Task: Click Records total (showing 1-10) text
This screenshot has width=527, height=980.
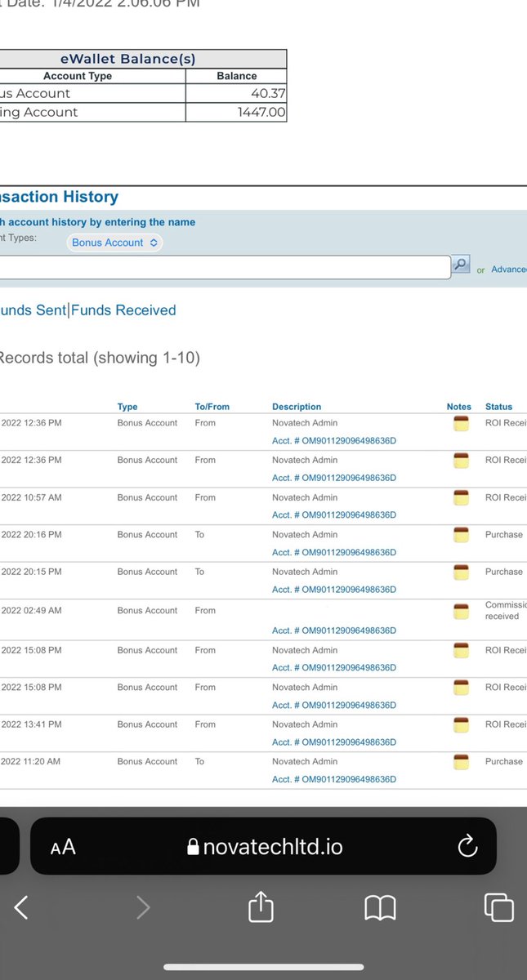Action: (x=99, y=358)
